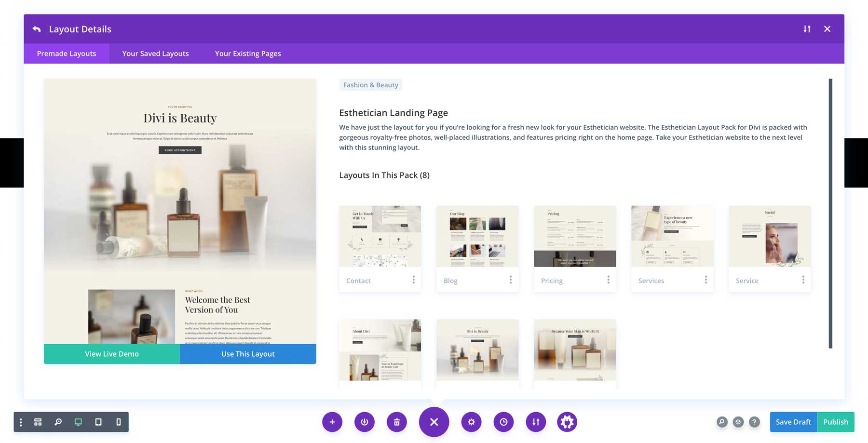Image resolution: width=868 pixels, height=443 pixels.
Task: Switch to phone preview mode
Action: (x=118, y=422)
